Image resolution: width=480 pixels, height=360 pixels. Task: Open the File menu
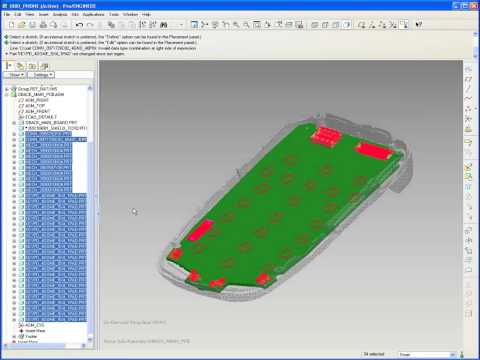click(x=7, y=15)
